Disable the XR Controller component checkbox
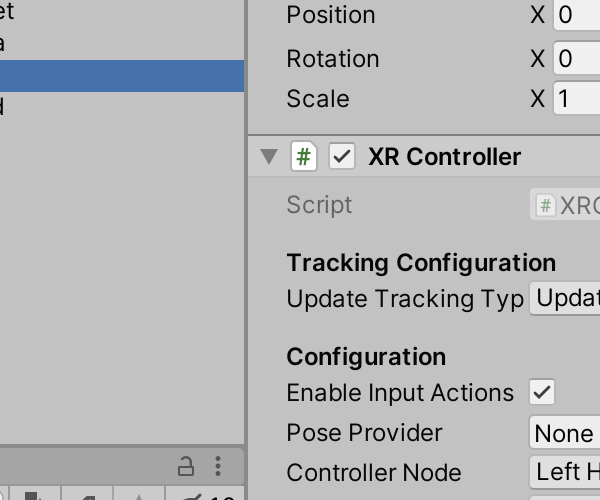 point(342,156)
